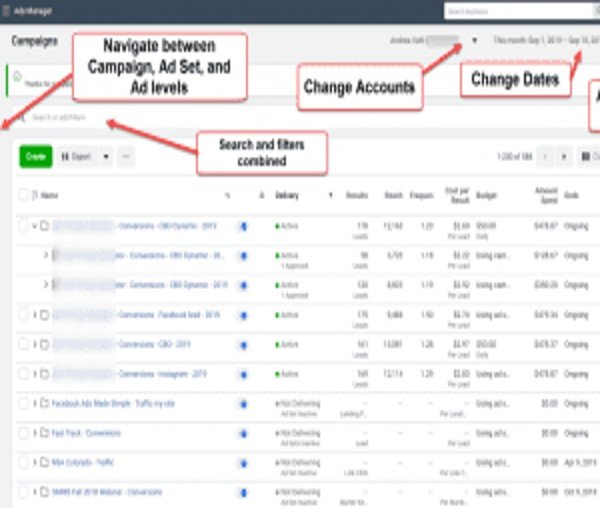Tick checkbox for M94 Colorado - Traffic
Screen dimensions: 600x508
point(23,462)
